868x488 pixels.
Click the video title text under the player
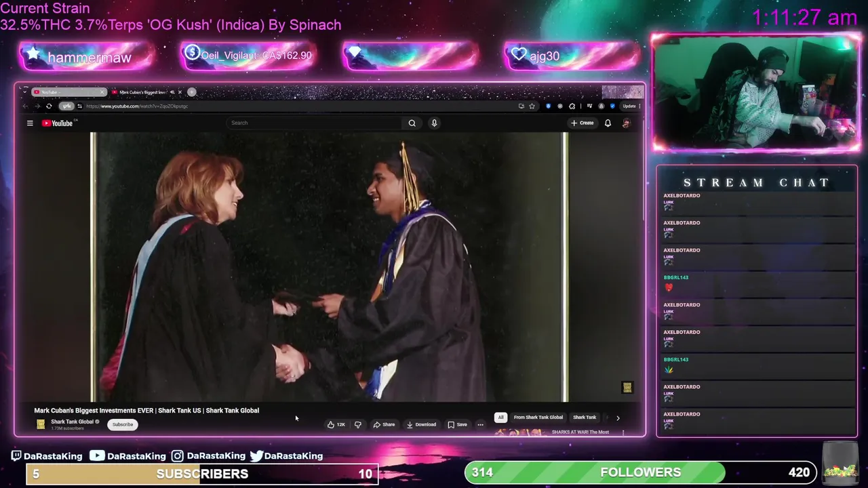[146, 410]
